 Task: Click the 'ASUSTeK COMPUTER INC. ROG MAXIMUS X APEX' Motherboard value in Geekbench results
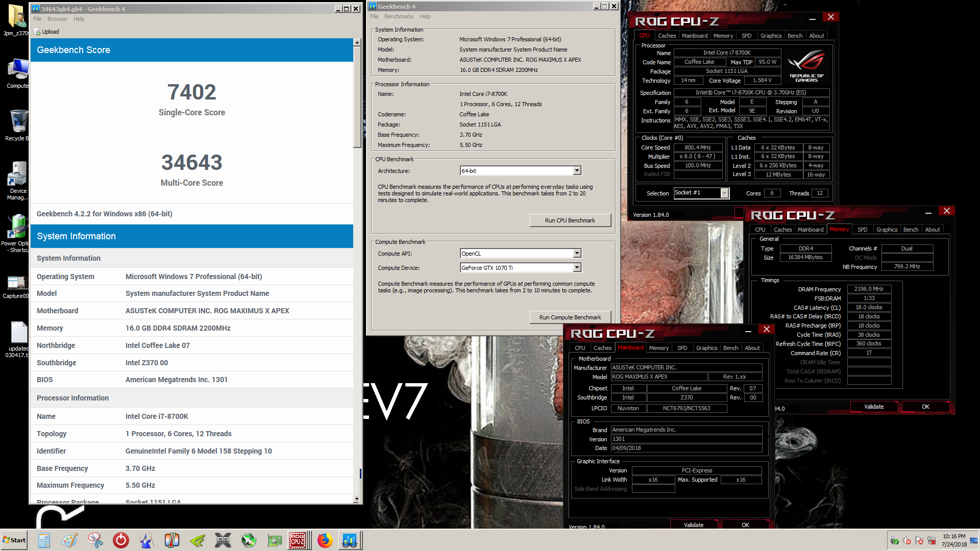207,311
